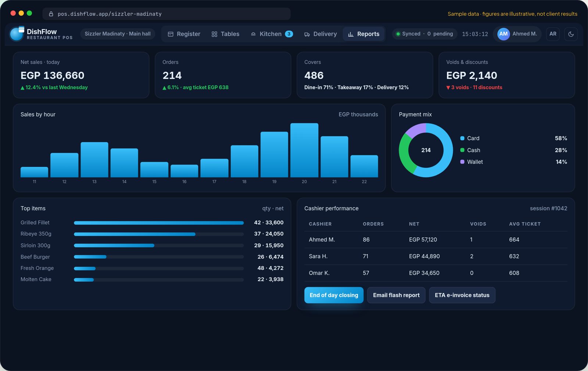Select the Reports tab
The height and width of the screenshot is (371, 588).
tap(363, 34)
